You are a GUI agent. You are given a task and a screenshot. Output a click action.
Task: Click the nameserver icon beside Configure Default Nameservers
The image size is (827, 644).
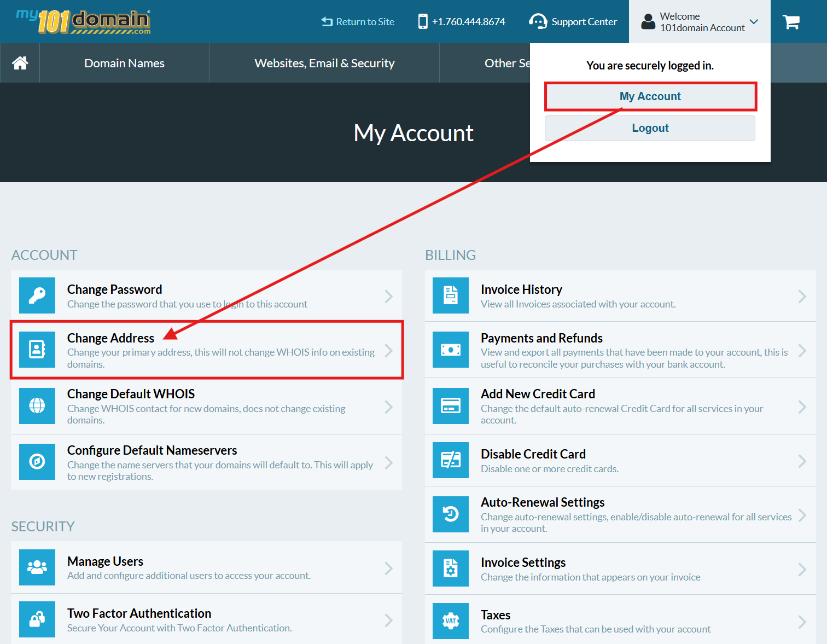click(x=37, y=461)
